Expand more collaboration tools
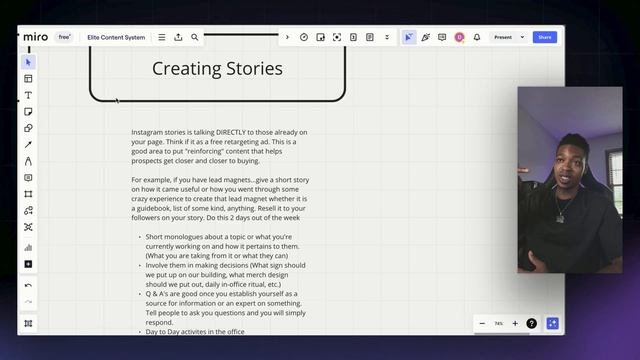Viewport: 640px width, 360px height. click(x=387, y=37)
